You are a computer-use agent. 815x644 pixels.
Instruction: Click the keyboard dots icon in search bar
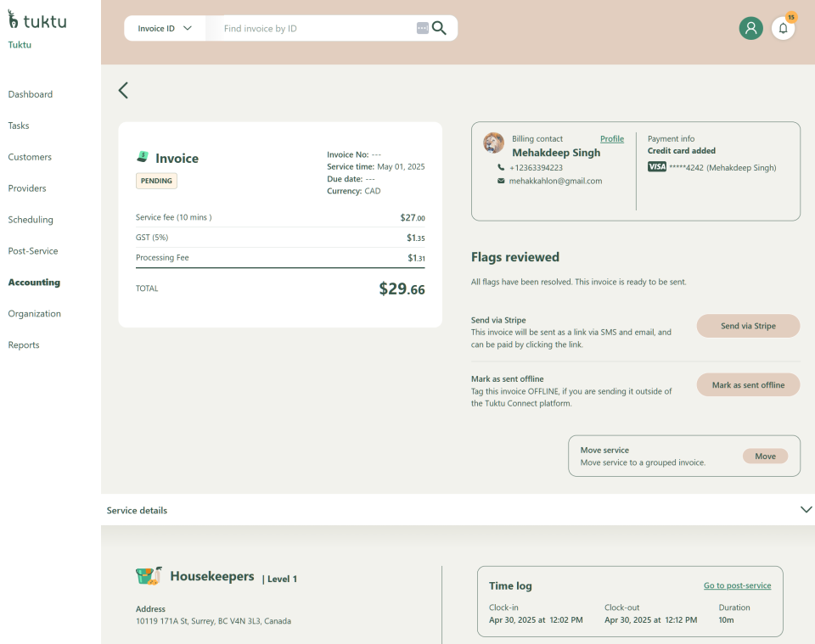pos(423,28)
